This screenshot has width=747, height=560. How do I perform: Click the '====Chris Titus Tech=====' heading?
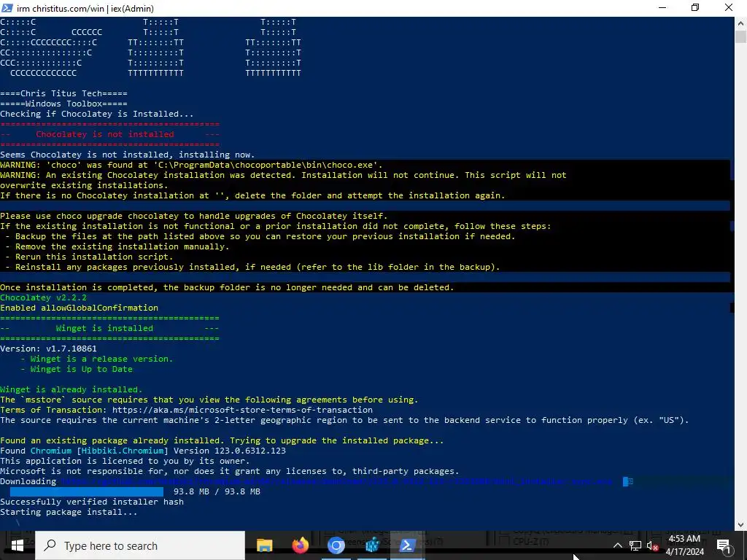tap(64, 93)
